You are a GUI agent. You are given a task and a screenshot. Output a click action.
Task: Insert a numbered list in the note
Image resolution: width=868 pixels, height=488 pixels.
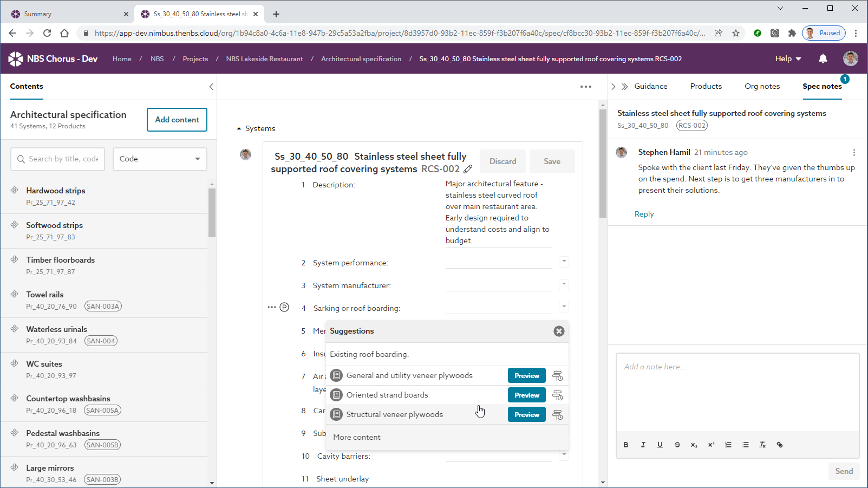728,445
